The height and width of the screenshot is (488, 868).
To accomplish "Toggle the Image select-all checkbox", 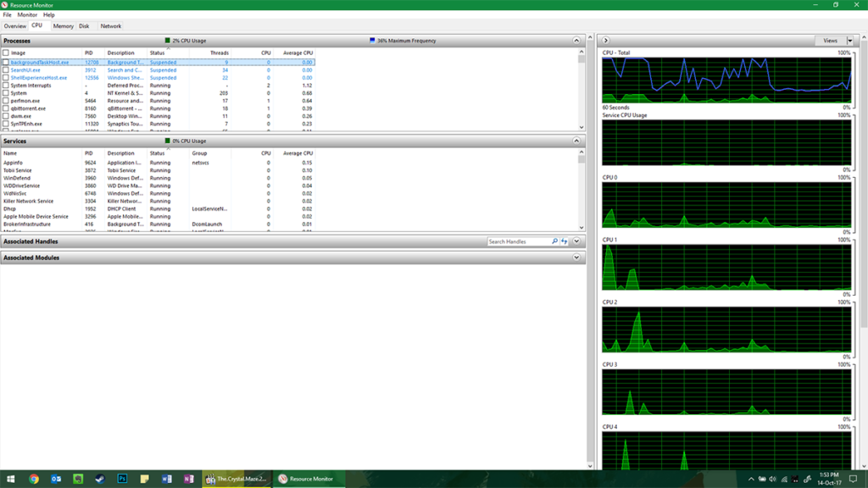I will [6, 53].
